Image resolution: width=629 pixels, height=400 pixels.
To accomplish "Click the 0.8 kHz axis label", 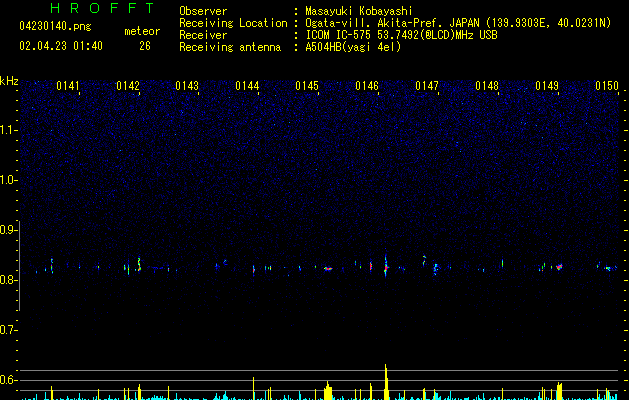I will click(8, 280).
